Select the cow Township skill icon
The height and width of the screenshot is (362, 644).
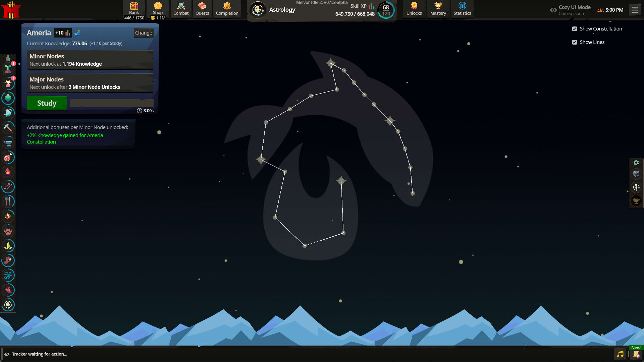(8, 83)
